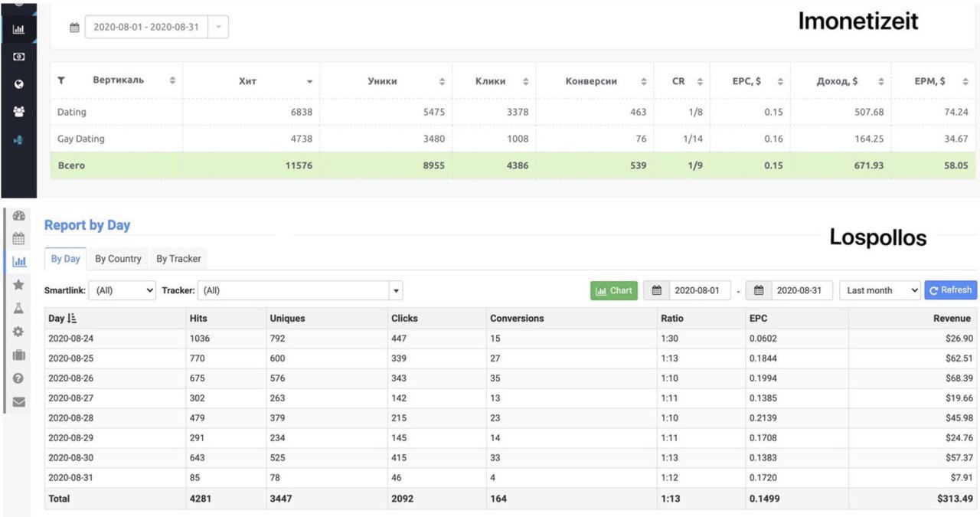Click the calendar icon beside the Imonetizeit date range
The height and width of the screenshot is (517, 980).
point(74,28)
